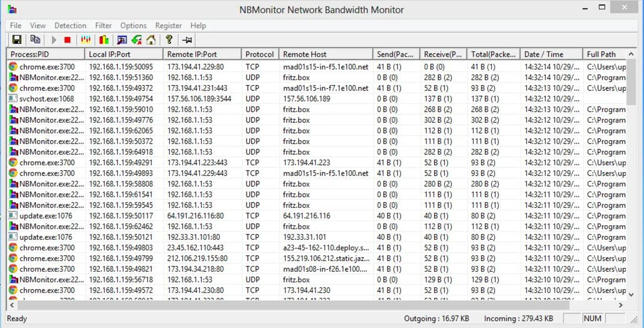Sort by Date / Time column header
The image size is (644, 328).
tap(551, 54)
